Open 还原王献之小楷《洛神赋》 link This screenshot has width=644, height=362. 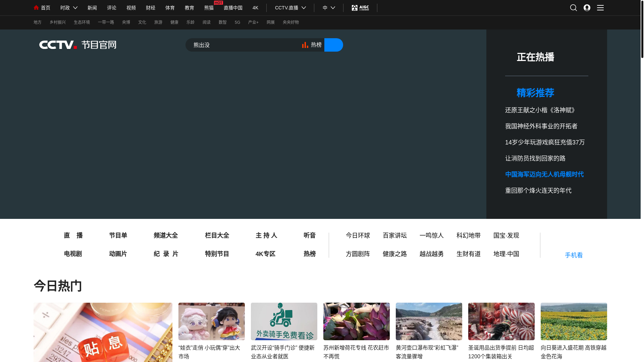click(x=541, y=110)
